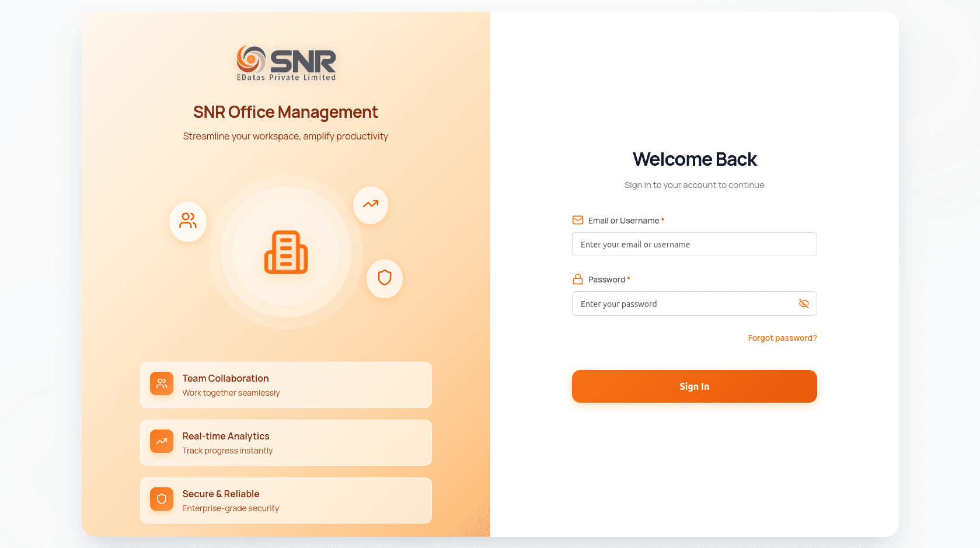The image size is (980, 548).
Task: Click the floating users icon bubble
Action: tap(188, 221)
